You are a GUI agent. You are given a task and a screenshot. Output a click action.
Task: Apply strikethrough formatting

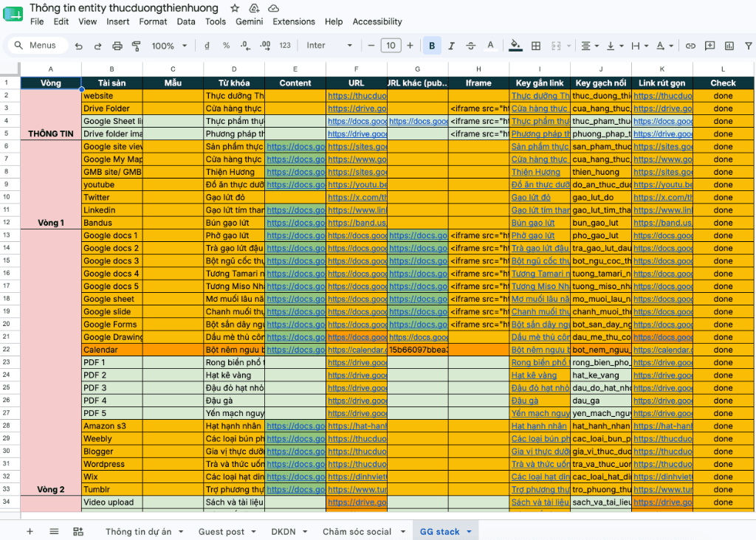click(470, 45)
